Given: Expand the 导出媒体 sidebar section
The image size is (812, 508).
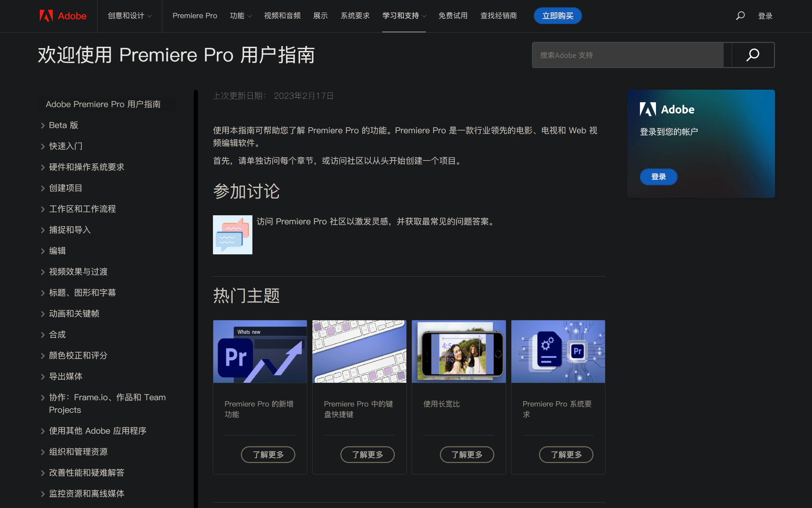Looking at the screenshot, I should tap(66, 376).
